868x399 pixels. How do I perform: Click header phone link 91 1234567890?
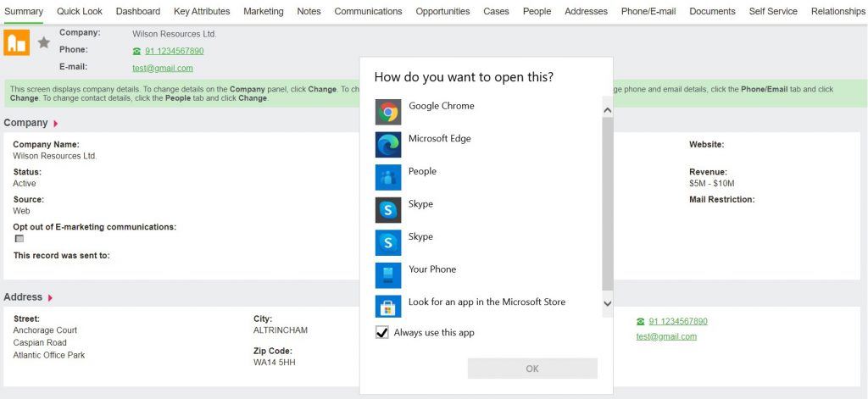[x=175, y=51]
